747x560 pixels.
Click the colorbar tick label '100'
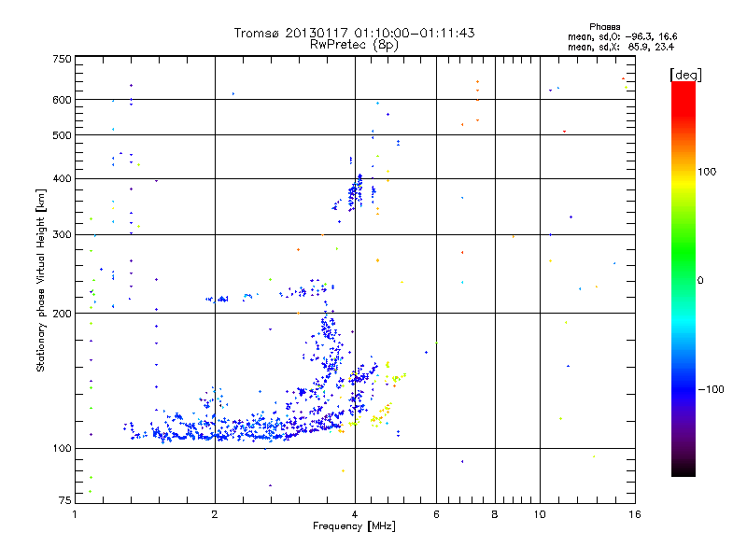(707, 172)
